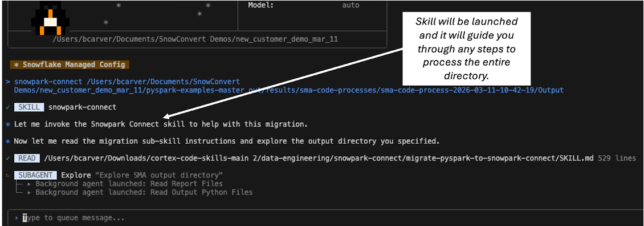Click the blue asterisk before "Now let me read"
This screenshot has height=226, width=644.
pyautogui.click(x=8, y=142)
